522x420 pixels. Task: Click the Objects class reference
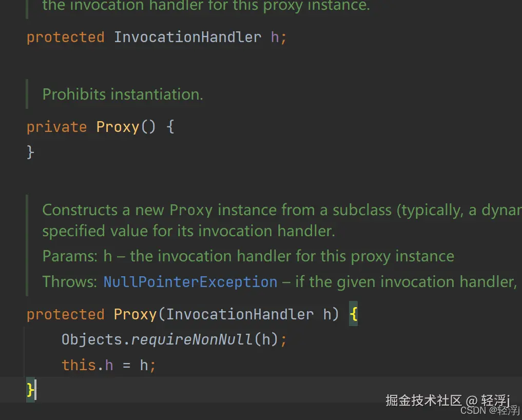91,339
